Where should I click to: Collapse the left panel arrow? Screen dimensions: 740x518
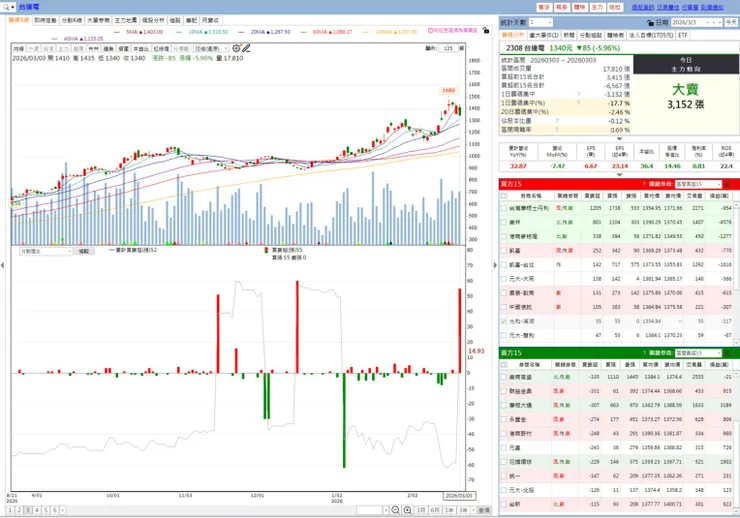coord(3,265)
